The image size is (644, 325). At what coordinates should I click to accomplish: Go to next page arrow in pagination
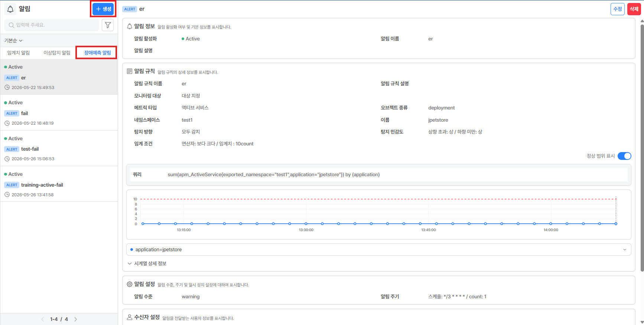(x=76, y=319)
